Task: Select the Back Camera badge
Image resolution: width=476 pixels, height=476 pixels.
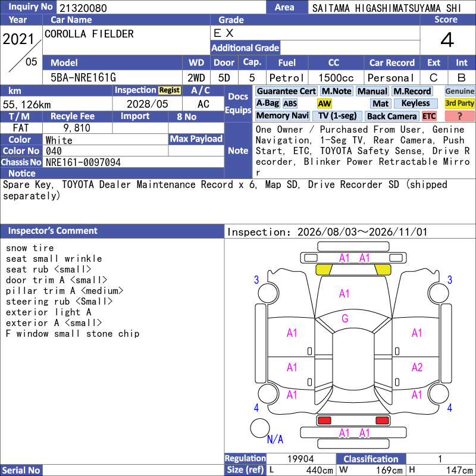Action: [392, 116]
